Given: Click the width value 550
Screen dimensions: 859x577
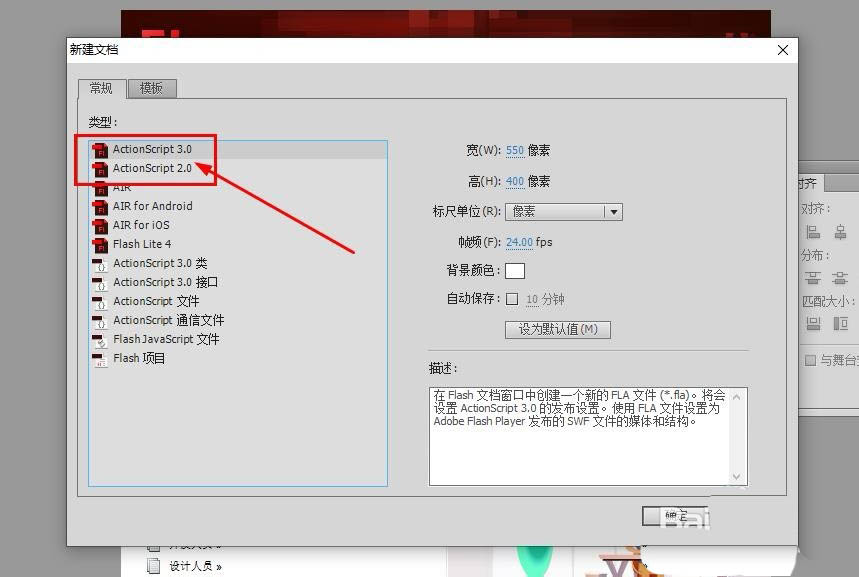Looking at the screenshot, I should click(515, 150).
